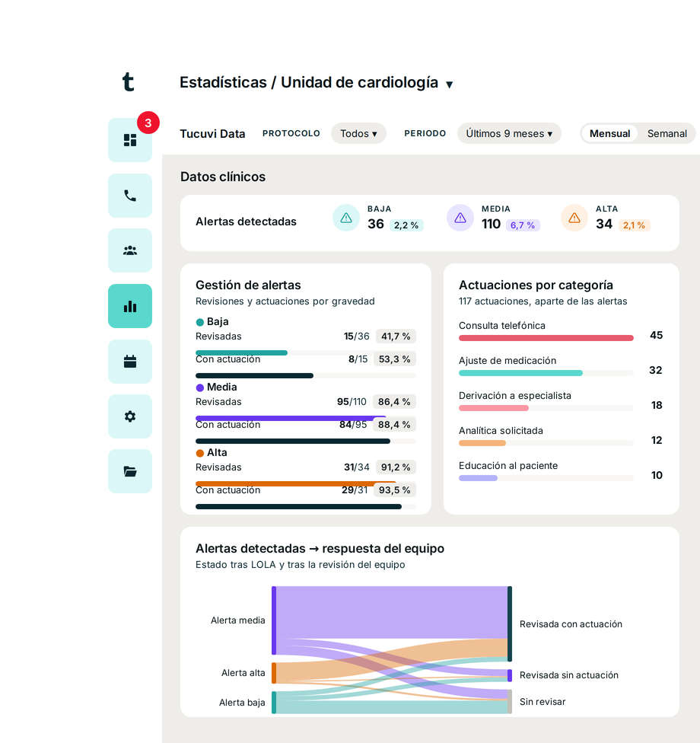Open the Protocolo 'Todos' dropdown
This screenshot has width=700, height=743.
(x=358, y=134)
